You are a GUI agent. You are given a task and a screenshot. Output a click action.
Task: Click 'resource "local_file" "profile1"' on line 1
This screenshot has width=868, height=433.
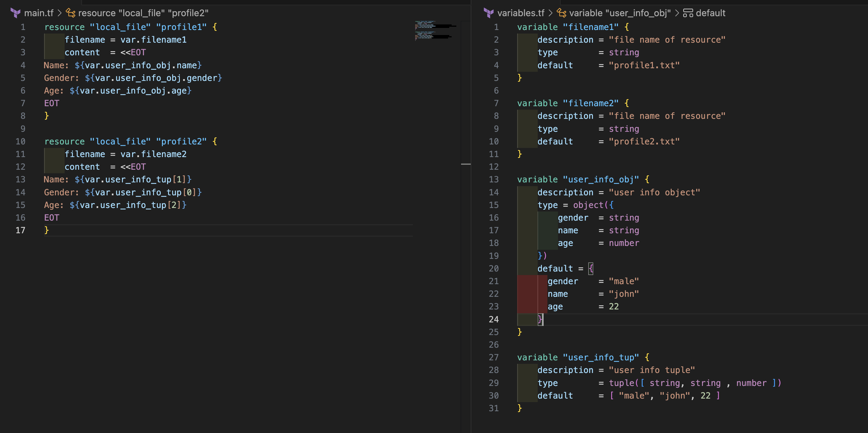(x=125, y=27)
